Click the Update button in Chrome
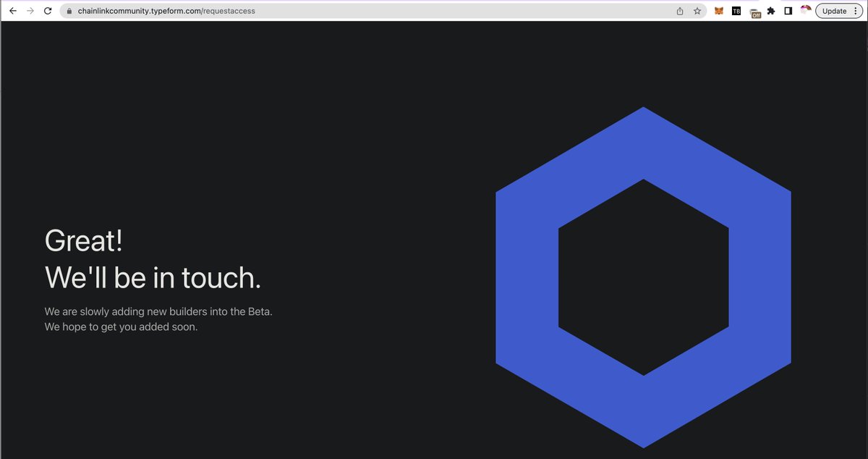 tap(834, 11)
